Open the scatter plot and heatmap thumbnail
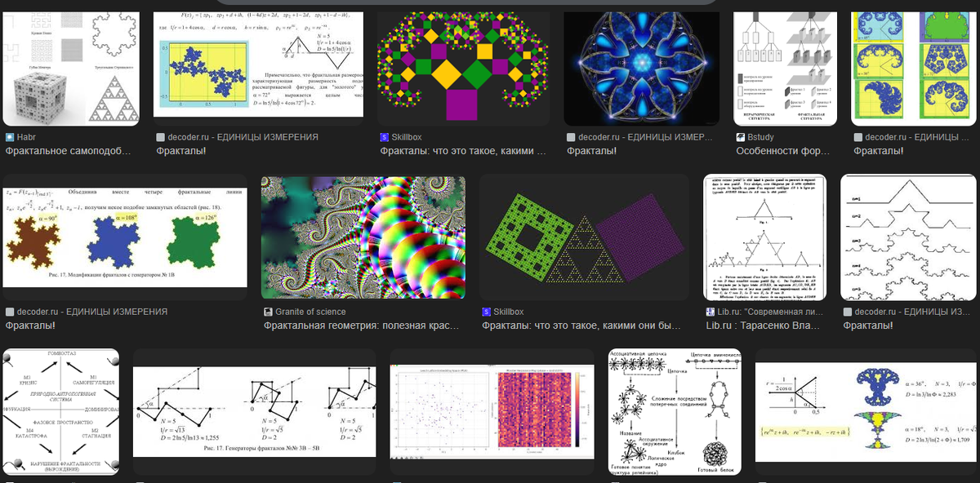This screenshot has width=980, height=483. tap(493, 411)
